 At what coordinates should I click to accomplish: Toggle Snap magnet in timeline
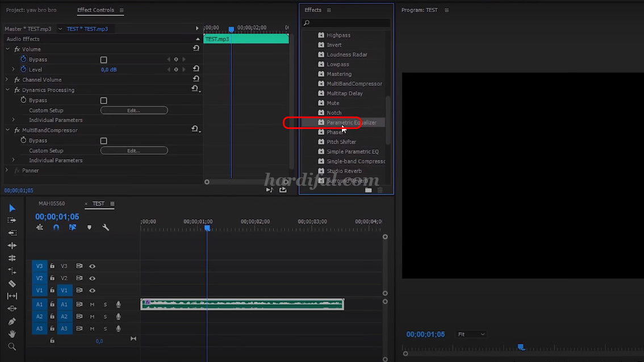[x=56, y=227]
